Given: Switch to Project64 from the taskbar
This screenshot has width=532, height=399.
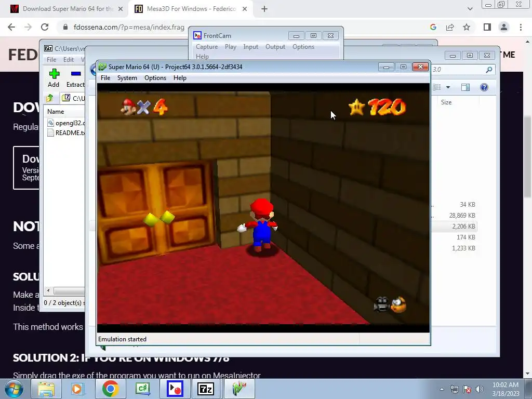Looking at the screenshot, I should [239, 389].
